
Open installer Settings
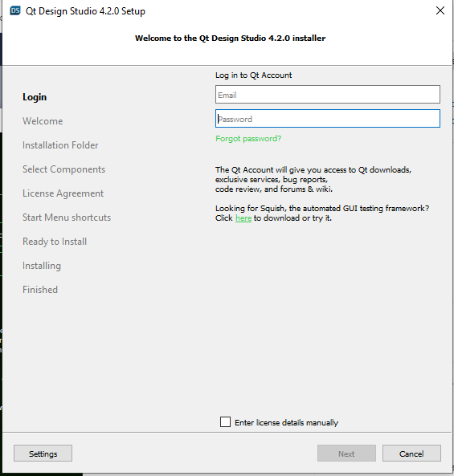click(x=43, y=454)
